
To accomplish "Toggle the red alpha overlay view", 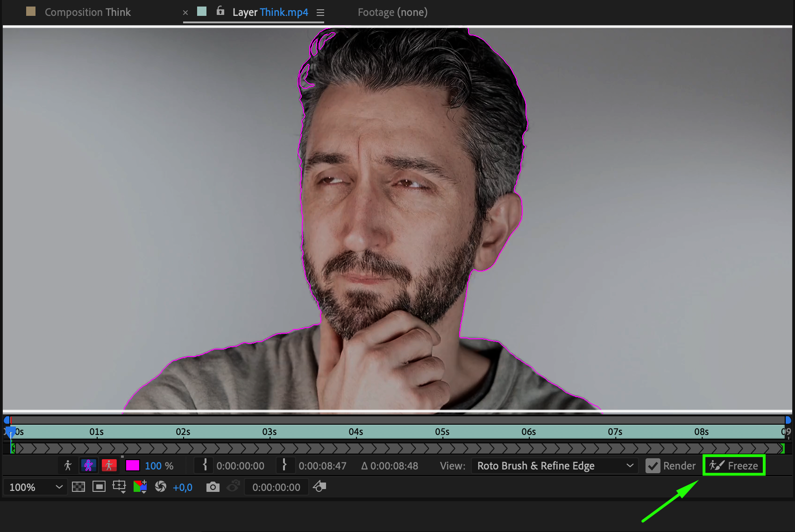I will 109,465.
